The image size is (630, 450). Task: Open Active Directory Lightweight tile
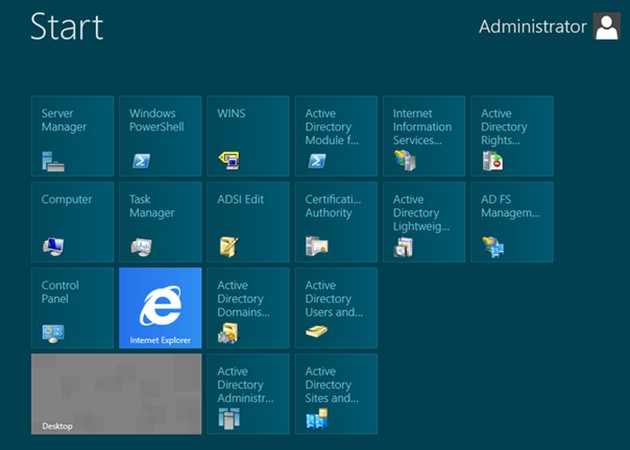point(424,222)
